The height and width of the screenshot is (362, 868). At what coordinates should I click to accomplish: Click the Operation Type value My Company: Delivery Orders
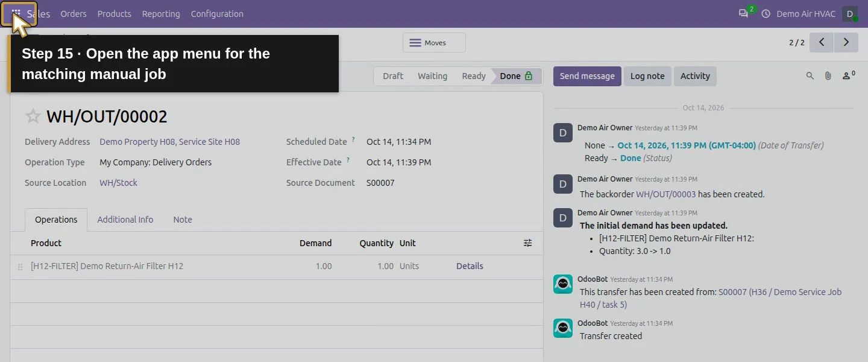156,162
